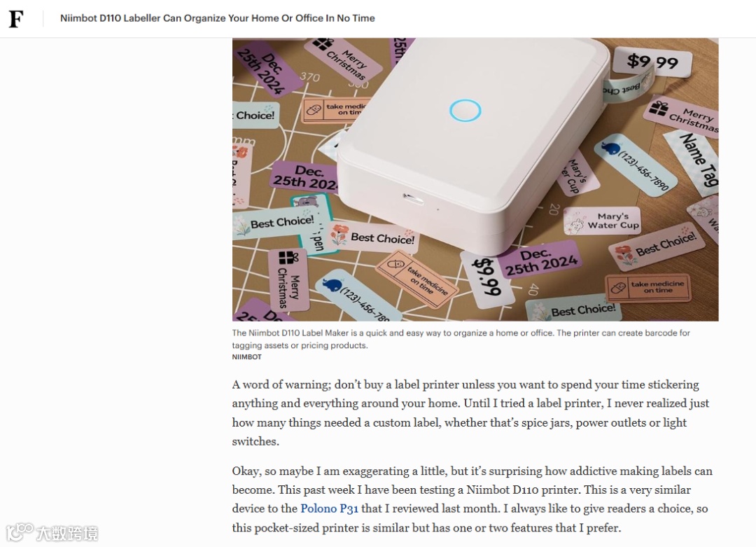The height and width of the screenshot is (547, 756).
Task: Click the Mary's Water Cup label
Action: tap(603, 221)
